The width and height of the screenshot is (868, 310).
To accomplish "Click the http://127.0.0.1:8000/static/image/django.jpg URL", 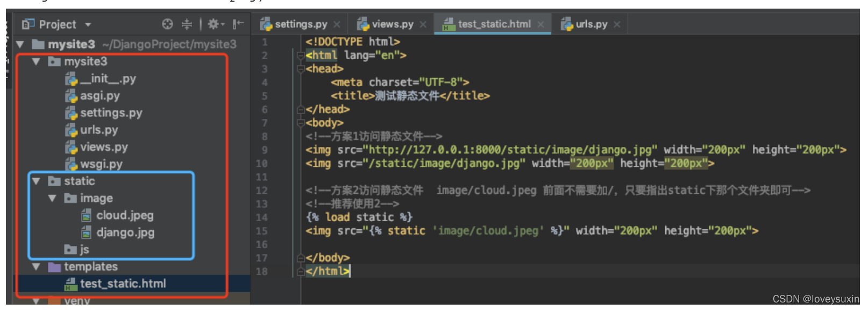I will click(510, 150).
